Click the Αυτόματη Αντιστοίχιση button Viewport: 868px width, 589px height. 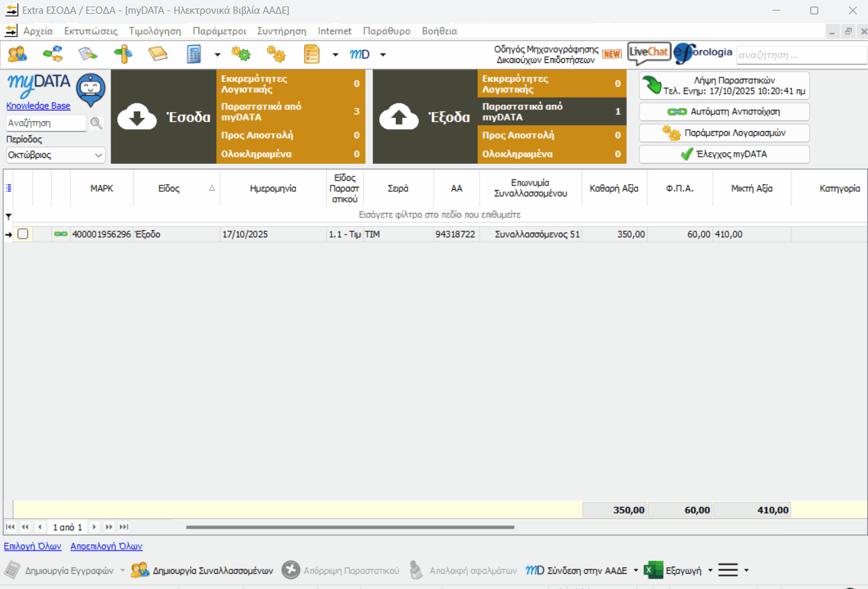coord(724,111)
